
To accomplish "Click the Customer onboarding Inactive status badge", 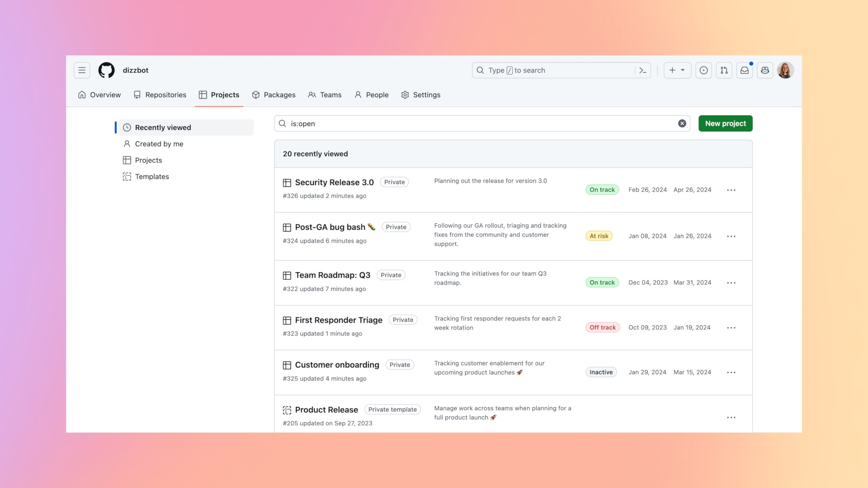I will click(601, 372).
